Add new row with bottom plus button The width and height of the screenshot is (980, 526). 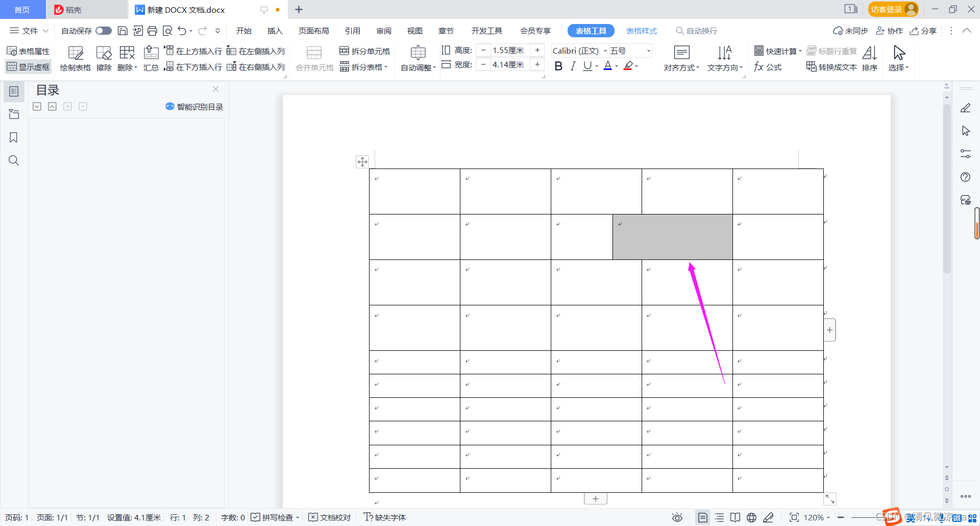click(596, 498)
